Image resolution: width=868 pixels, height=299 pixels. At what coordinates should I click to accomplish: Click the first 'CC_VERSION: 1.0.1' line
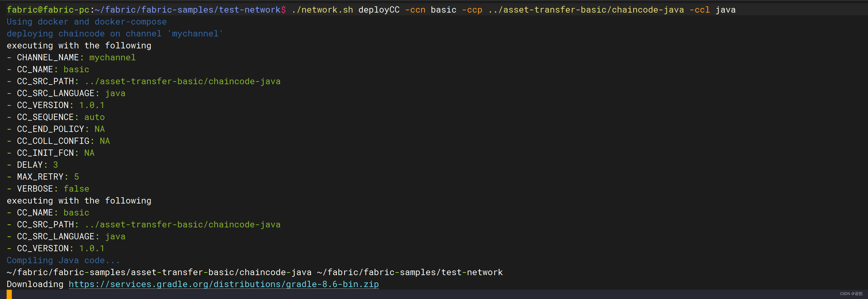click(x=56, y=105)
